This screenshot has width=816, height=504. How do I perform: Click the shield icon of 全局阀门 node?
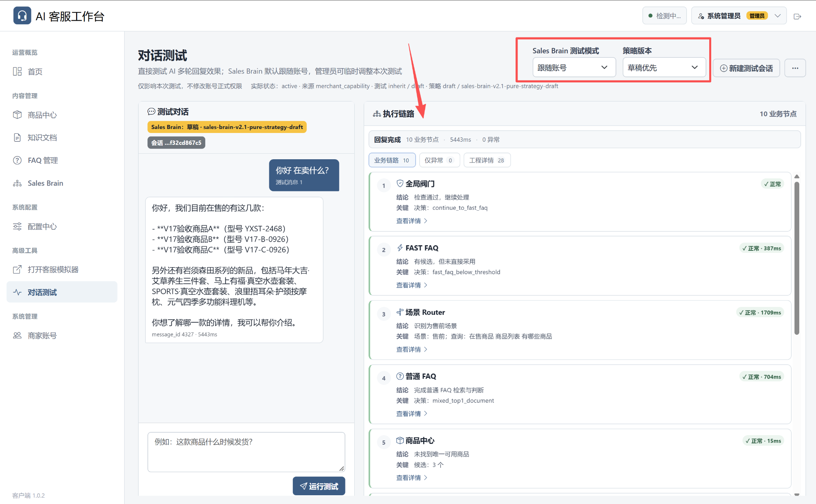[400, 184]
